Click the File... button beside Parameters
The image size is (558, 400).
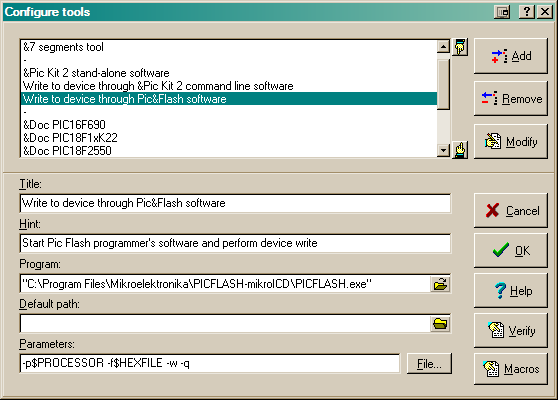[429, 364]
